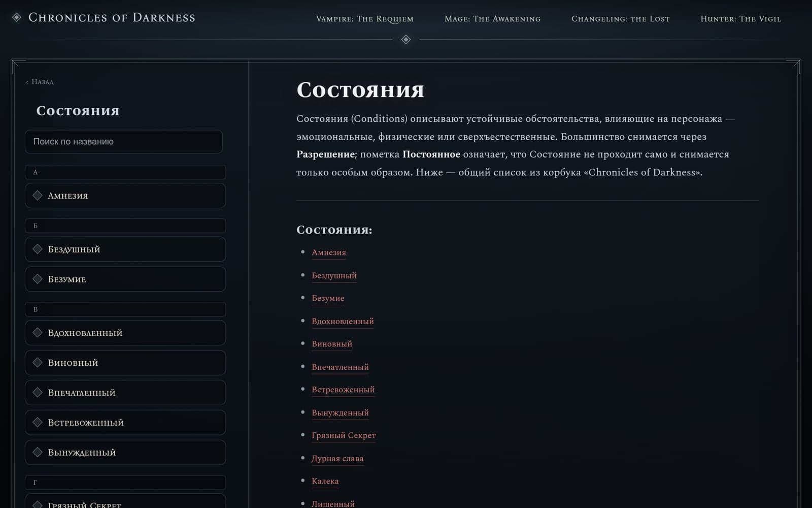This screenshot has width=812, height=508.
Task: Click the diamond icon next to Вдохновленный sidebar item
Action: [x=38, y=333]
